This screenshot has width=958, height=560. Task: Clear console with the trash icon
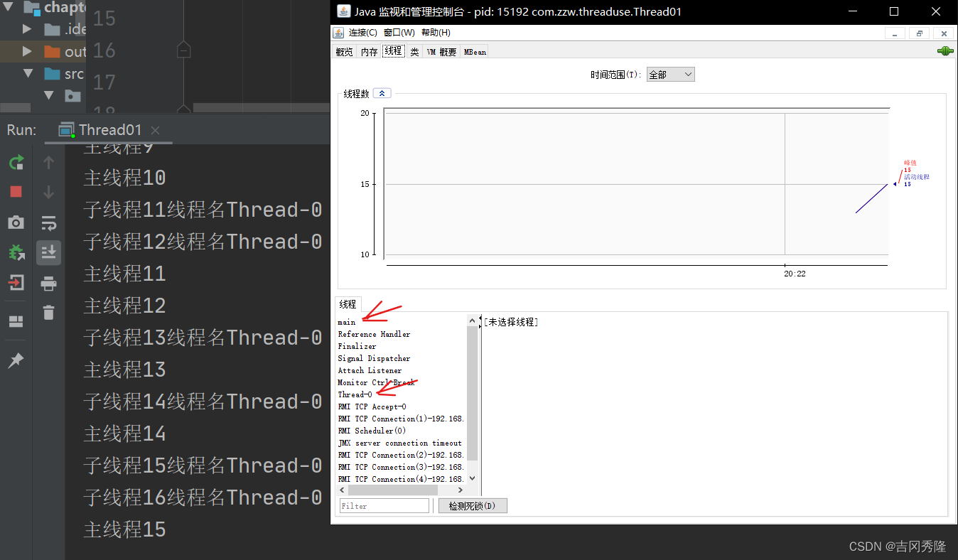click(48, 313)
